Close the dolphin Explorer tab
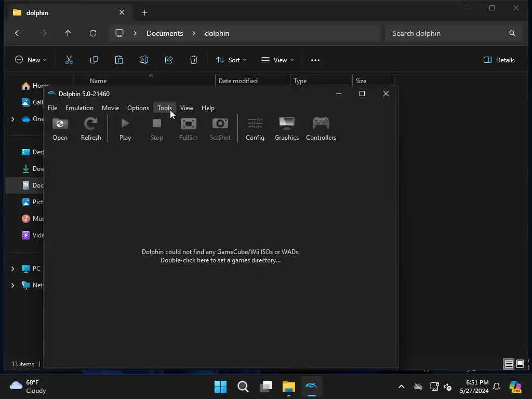The image size is (532, 399). [122, 12]
